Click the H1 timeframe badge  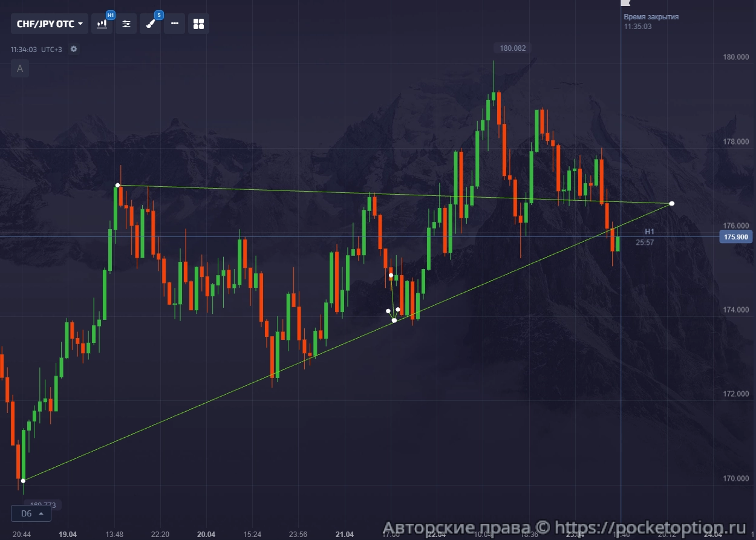110,15
